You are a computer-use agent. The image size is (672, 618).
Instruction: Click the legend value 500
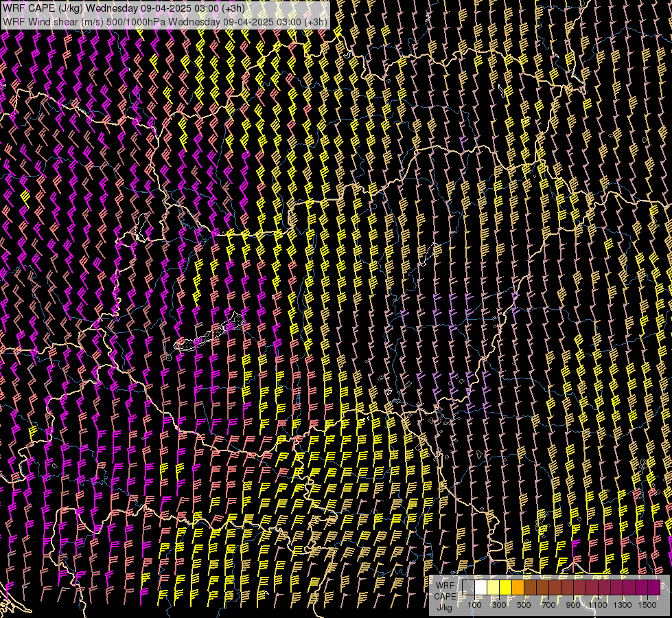[524, 605]
